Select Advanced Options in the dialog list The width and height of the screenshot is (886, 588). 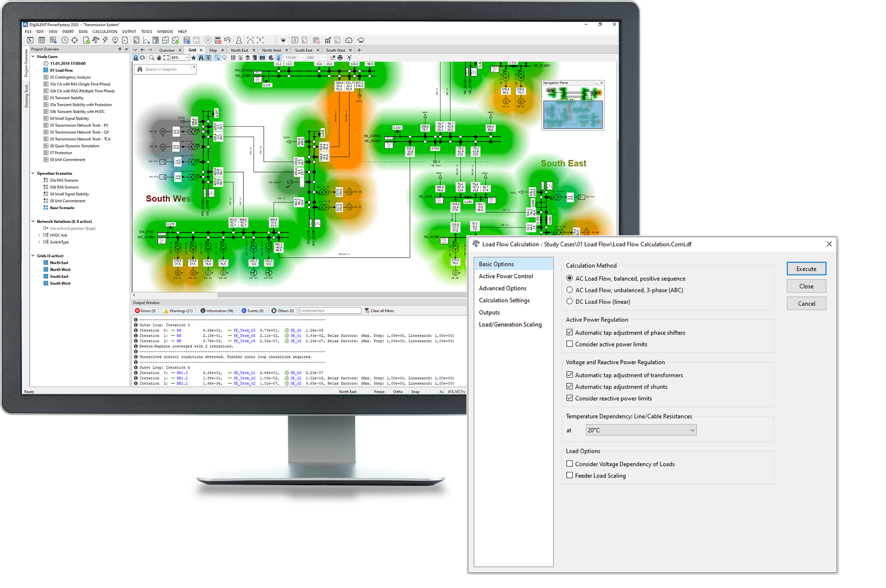click(x=502, y=288)
